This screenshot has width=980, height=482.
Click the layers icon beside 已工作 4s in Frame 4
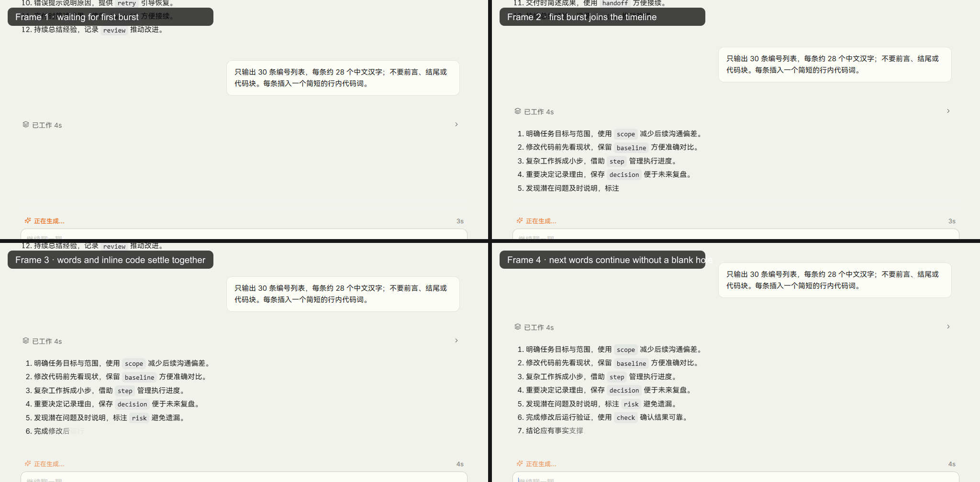coord(518,327)
